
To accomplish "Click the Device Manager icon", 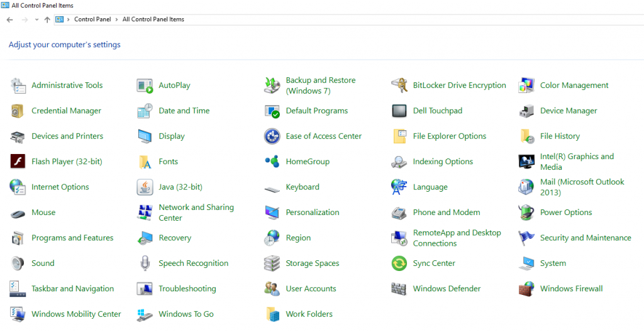I will click(x=526, y=111).
